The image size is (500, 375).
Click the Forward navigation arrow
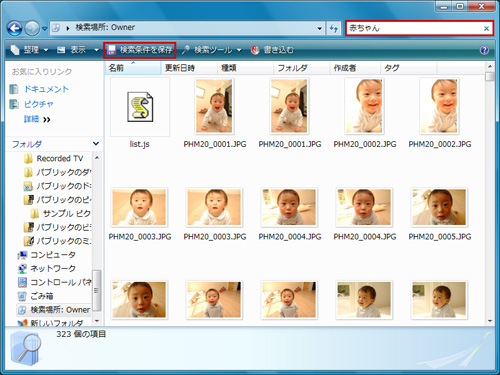click(32, 29)
